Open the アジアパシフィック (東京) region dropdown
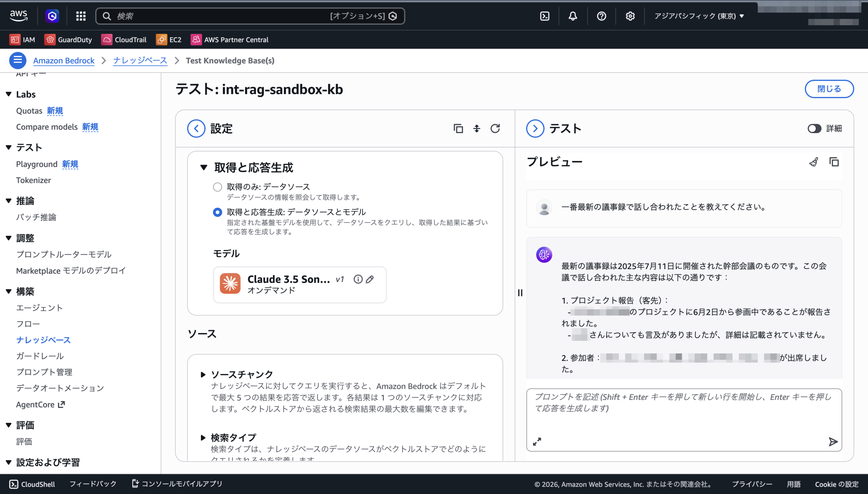868x494 pixels. pyautogui.click(x=699, y=16)
